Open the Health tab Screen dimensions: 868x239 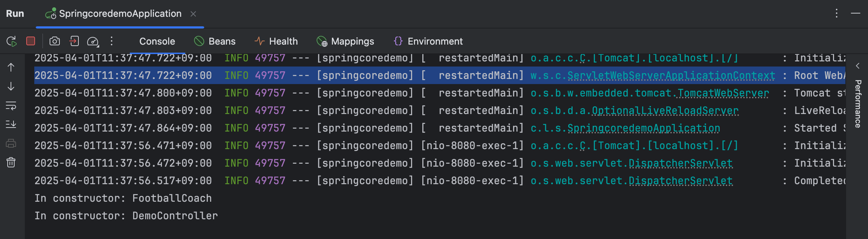[x=276, y=41]
